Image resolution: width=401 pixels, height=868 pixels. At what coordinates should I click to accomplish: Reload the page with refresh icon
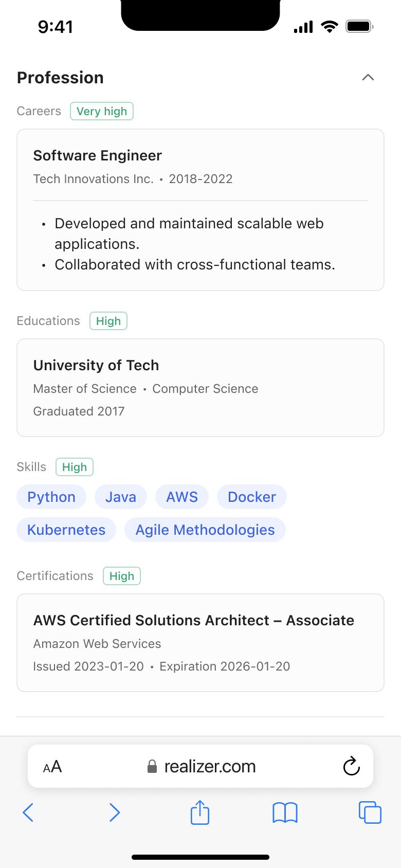[x=351, y=766]
